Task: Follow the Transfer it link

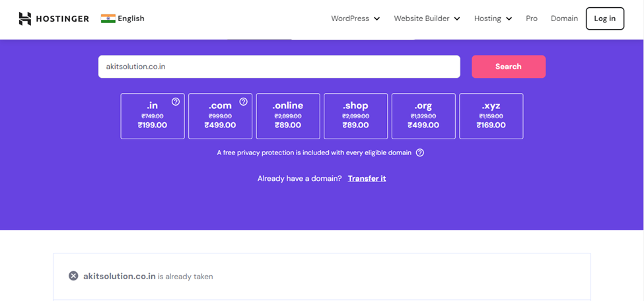Action: pyautogui.click(x=367, y=179)
